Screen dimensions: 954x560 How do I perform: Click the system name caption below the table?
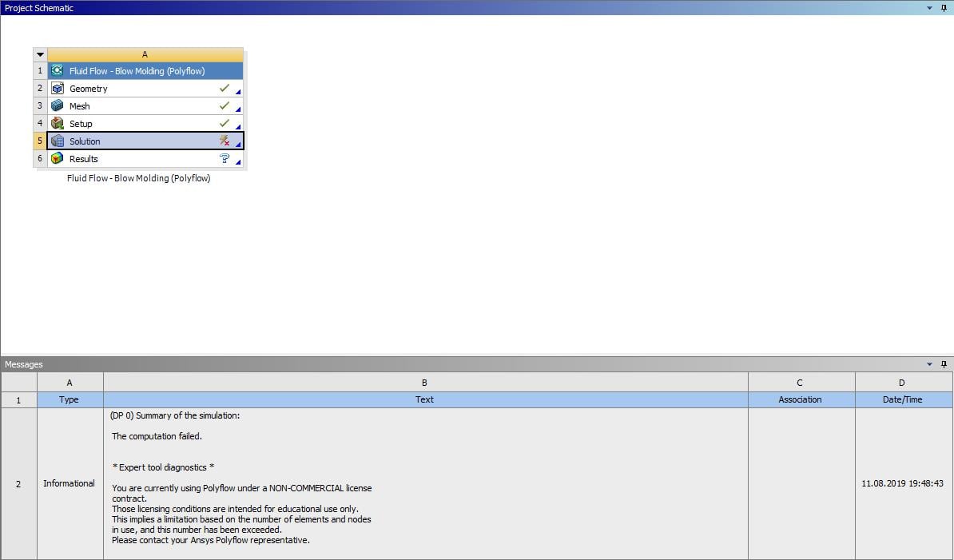[x=139, y=178]
